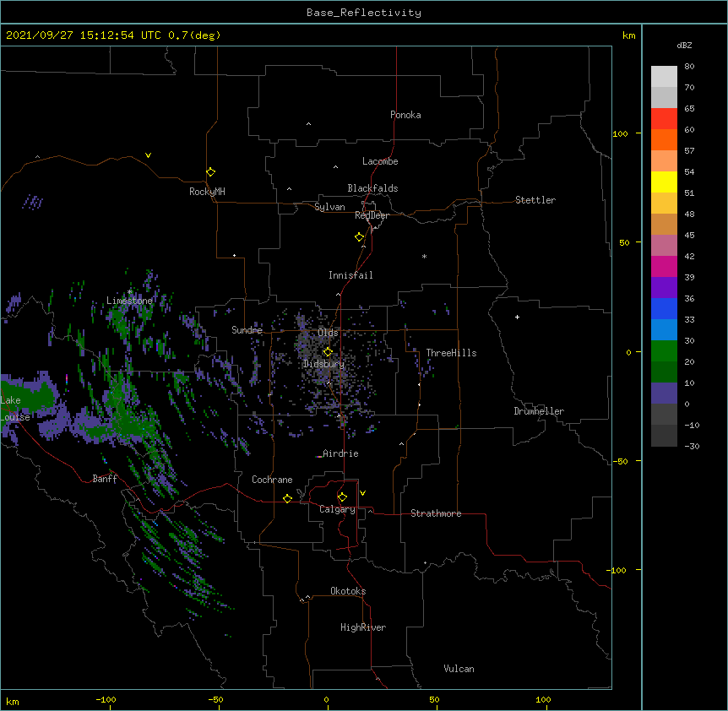
Task: Click the Okotoks town label
Action: [348, 591]
